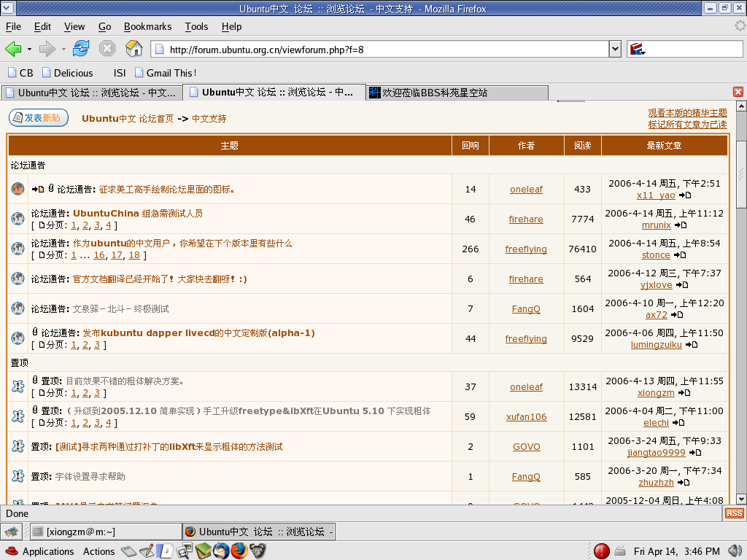The image size is (747, 560).
Task: Click the 发表新贴 new post button
Action: 39,117
